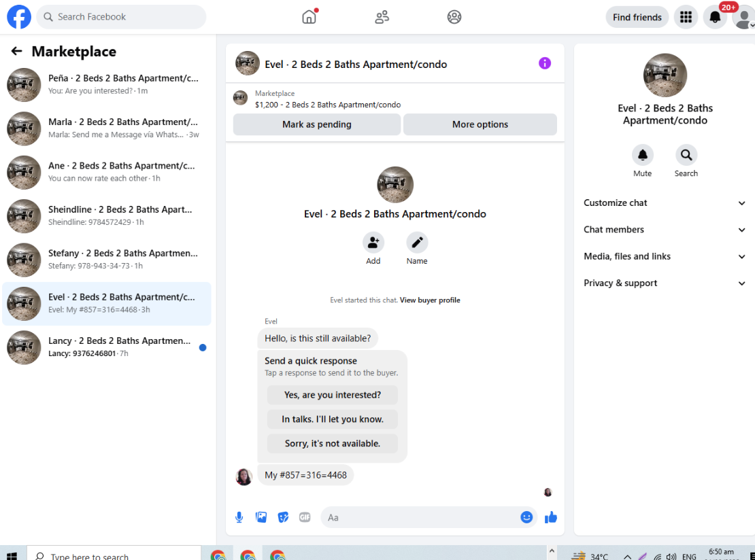Expand Chat members section
Screen dimensions: 755x560
665,230
